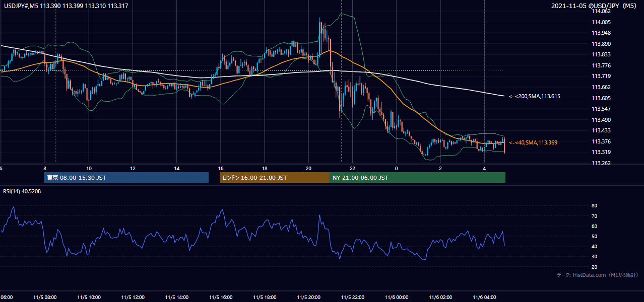Click the Tokyo 08:00-15:30 JST session bar

point(126,178)
